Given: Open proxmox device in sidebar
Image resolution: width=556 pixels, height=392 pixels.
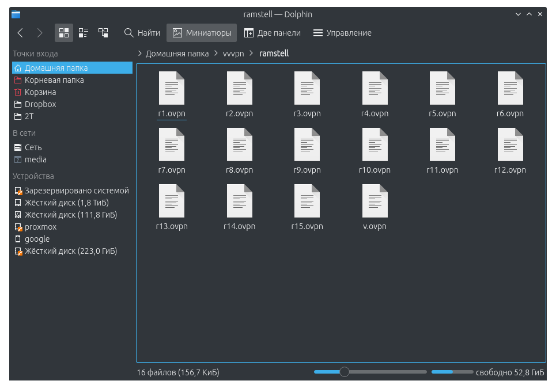Looking at the screenshot, I should 73,227.
